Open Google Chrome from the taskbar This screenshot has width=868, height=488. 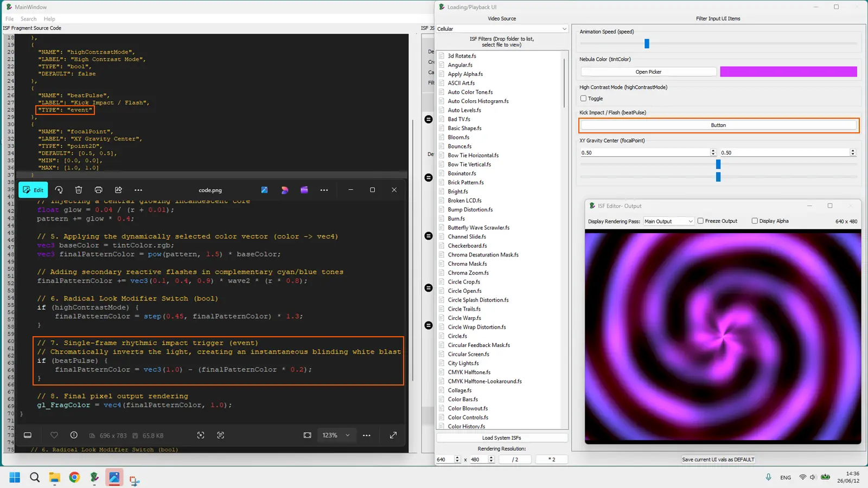tap(74, 478)
